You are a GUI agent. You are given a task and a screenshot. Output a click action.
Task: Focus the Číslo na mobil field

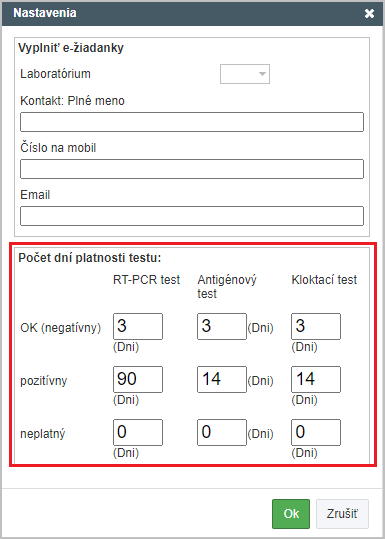[x=192, y=169]
